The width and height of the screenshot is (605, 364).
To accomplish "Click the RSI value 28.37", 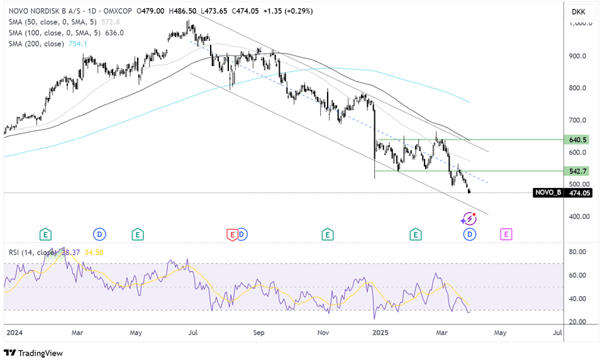I will click(70, 252).
